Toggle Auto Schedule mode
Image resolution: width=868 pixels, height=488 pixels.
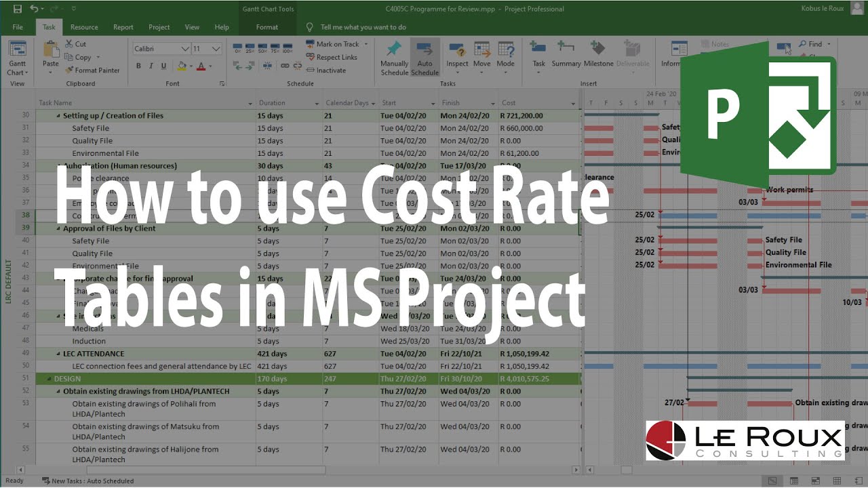click(425, 58)
